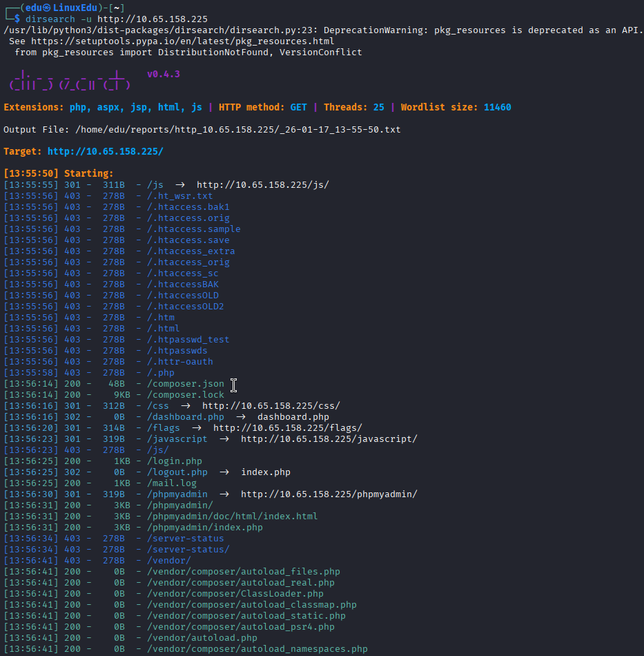Screen dimensions: 644x656
Task: Click the /logout.php path
Action: coord(177,472)
